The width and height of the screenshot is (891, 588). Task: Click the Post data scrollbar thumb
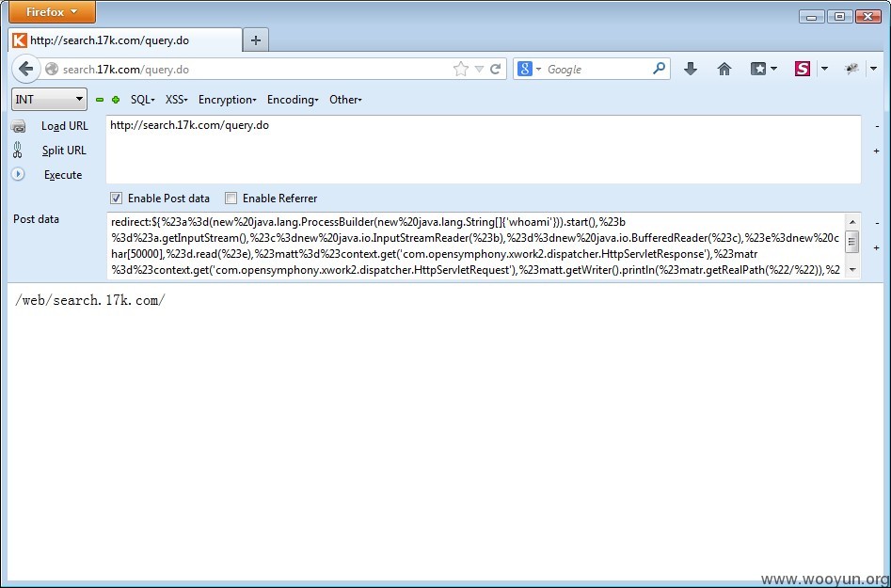851,242
